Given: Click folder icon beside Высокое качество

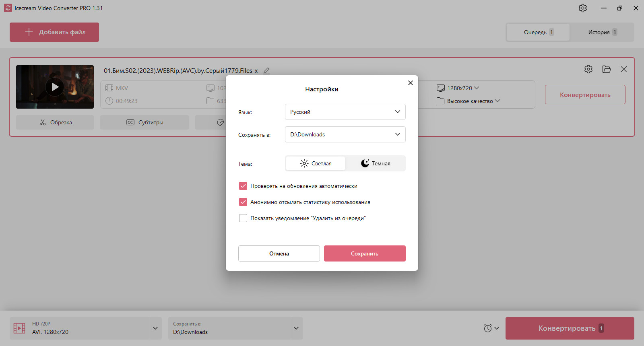Looking at the screenshot, I should [x=441, y=101].
